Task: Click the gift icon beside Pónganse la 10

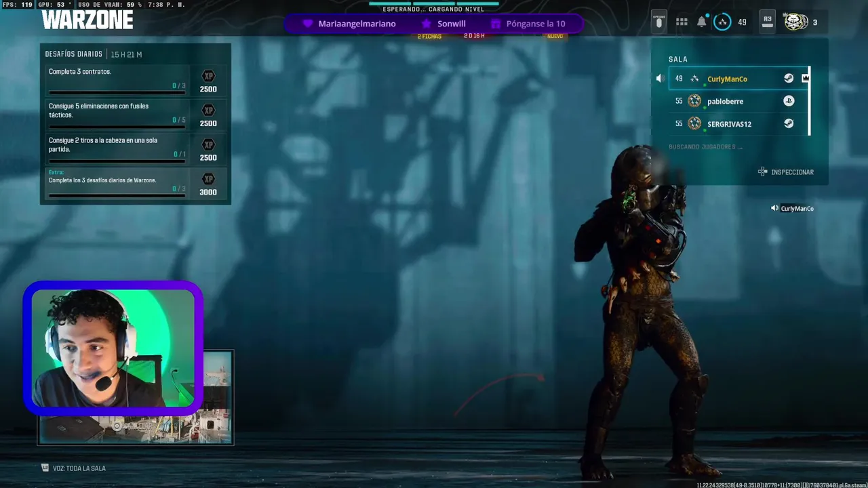Action: (x=495, y=24)
